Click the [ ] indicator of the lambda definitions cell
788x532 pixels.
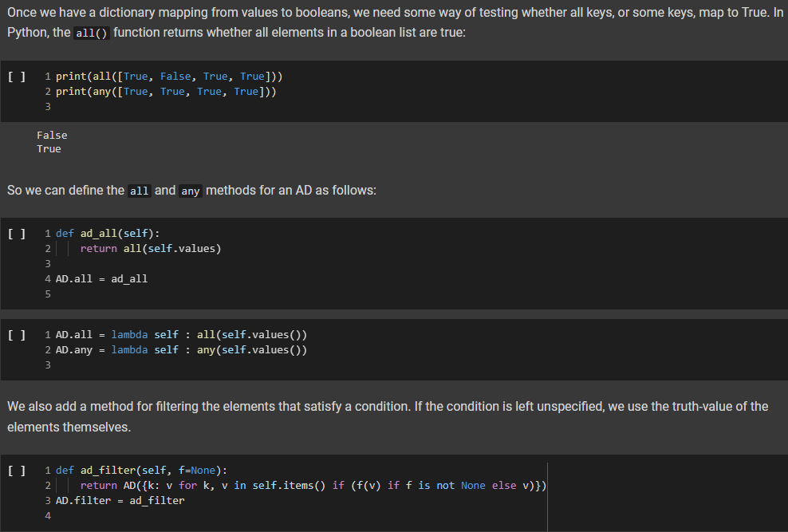point(15,334)
